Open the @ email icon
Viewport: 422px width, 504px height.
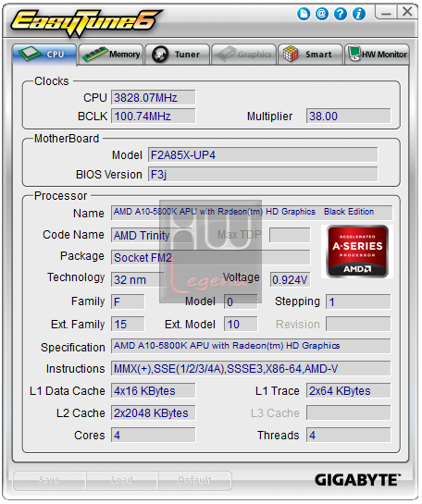pos(322,14)
